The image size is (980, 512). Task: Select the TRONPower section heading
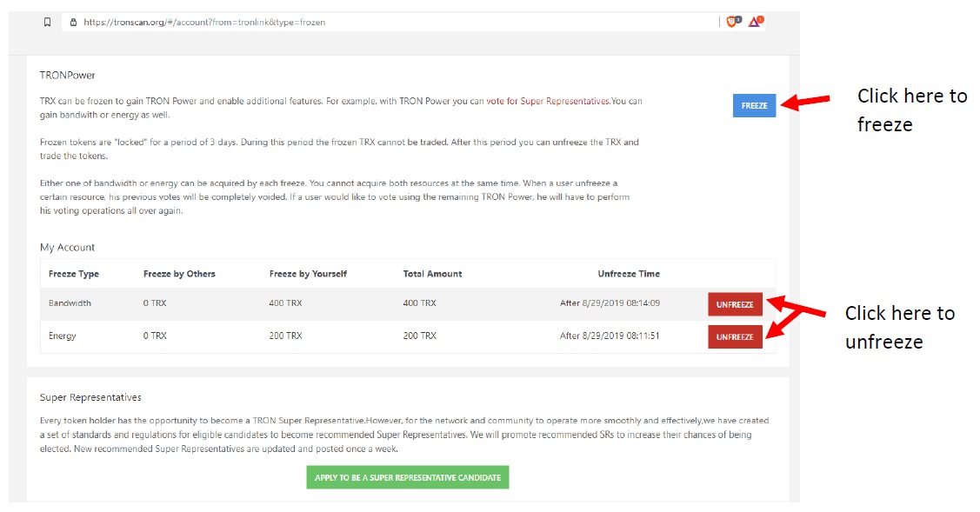coord(68,75)
